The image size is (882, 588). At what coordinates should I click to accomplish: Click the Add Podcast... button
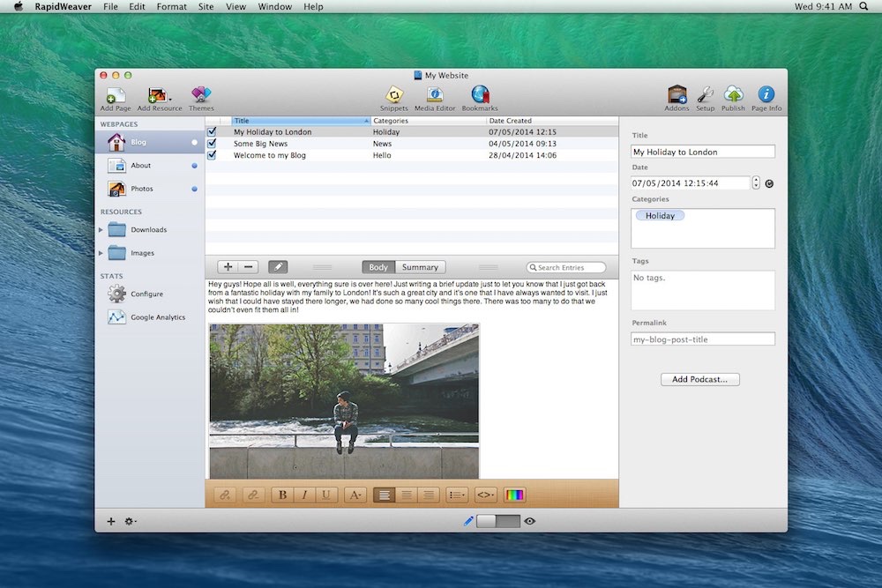pos(699,379)
